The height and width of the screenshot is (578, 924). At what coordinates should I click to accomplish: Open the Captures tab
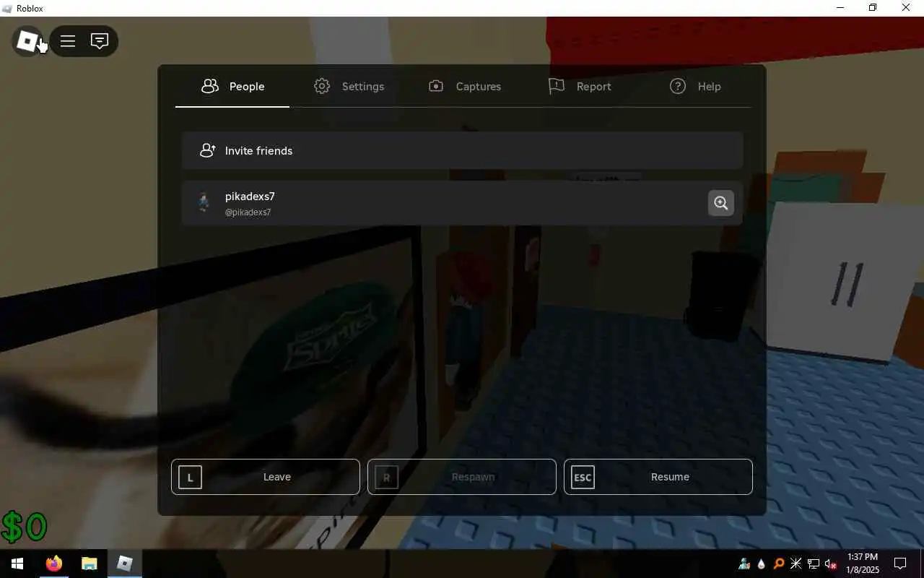tap(464, 87)
